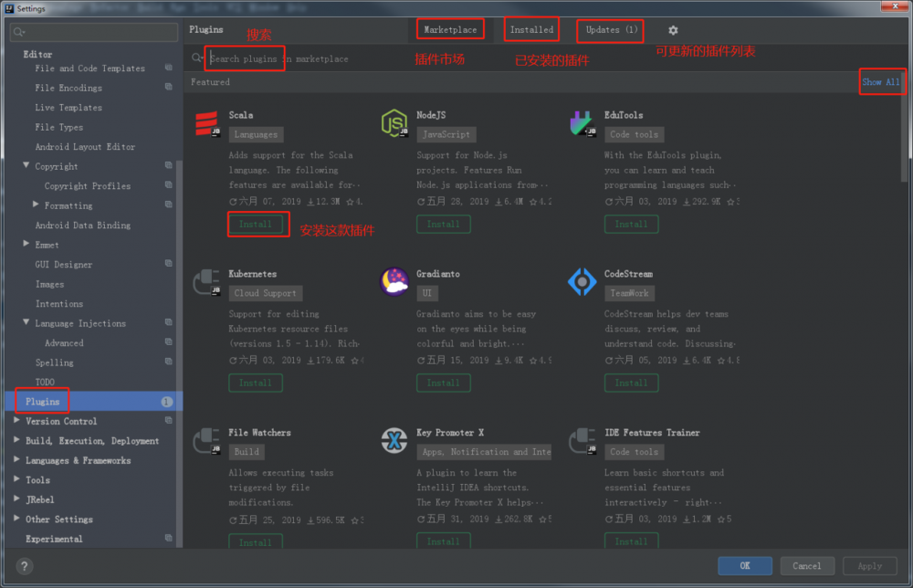The image size is (913, 588).
Task: Switch to the Installed tab
Action: point(531,30)
